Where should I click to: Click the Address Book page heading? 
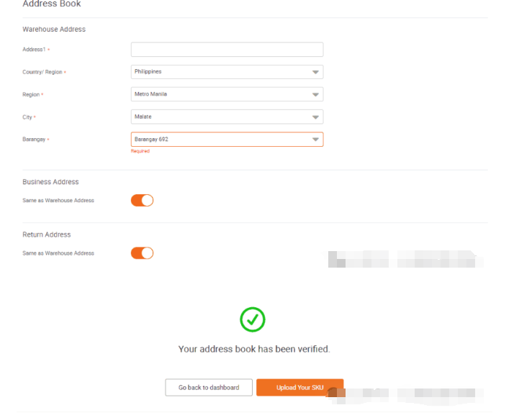(x=52, y=4)
